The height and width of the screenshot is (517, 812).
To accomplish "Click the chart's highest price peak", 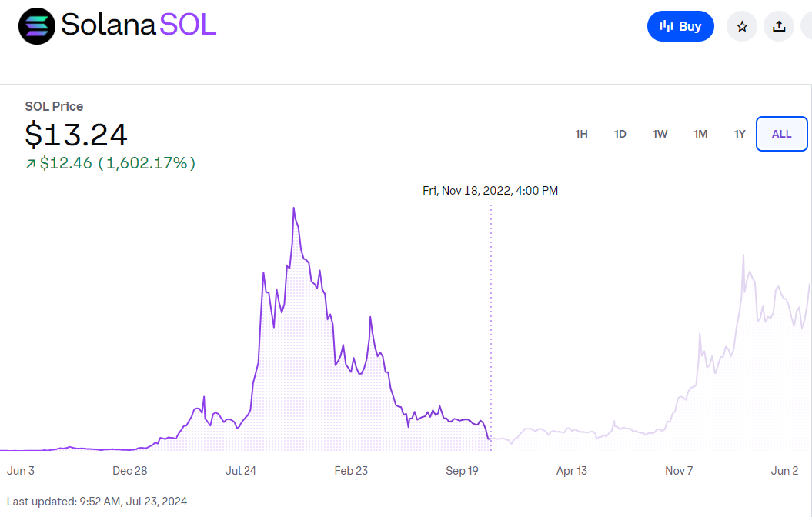I will (x=293, y=208).
